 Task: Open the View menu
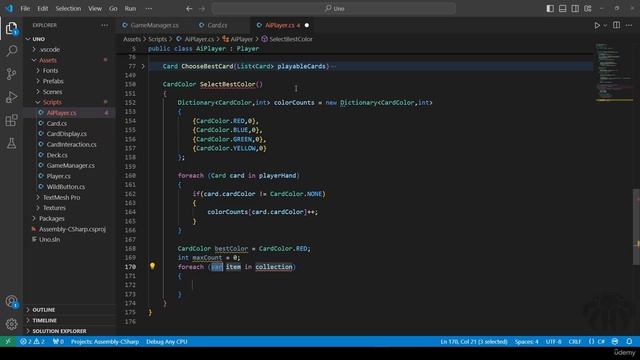95,9
